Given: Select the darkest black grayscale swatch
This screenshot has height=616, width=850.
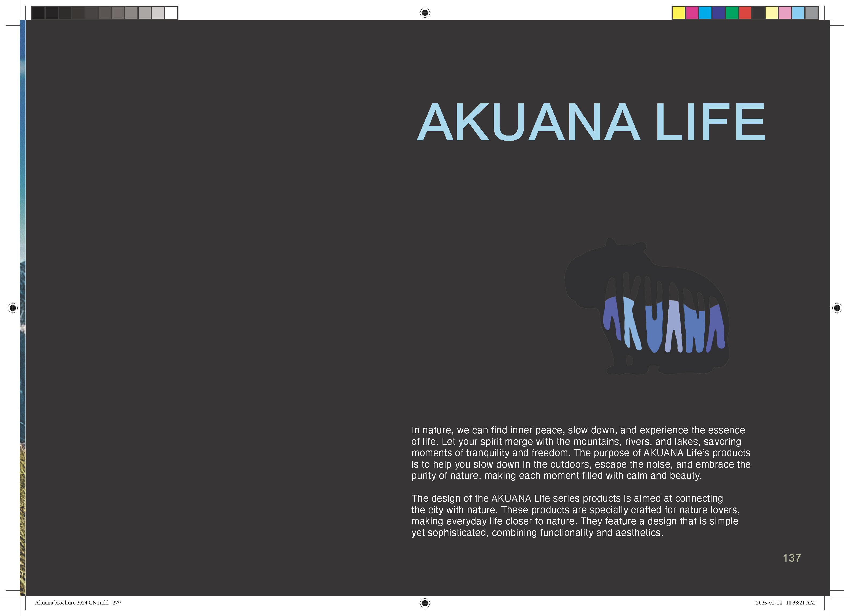Looking at the screenshot, I should coord(38,13).
